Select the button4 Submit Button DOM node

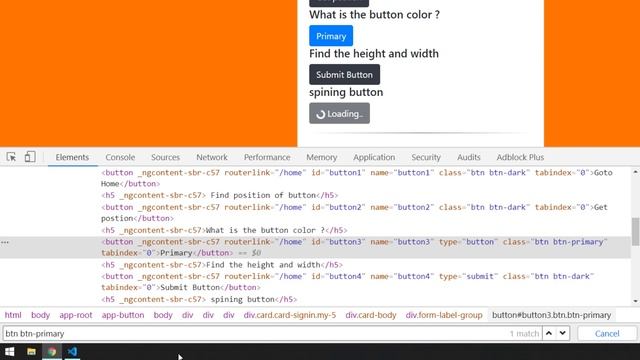(347, 282)
